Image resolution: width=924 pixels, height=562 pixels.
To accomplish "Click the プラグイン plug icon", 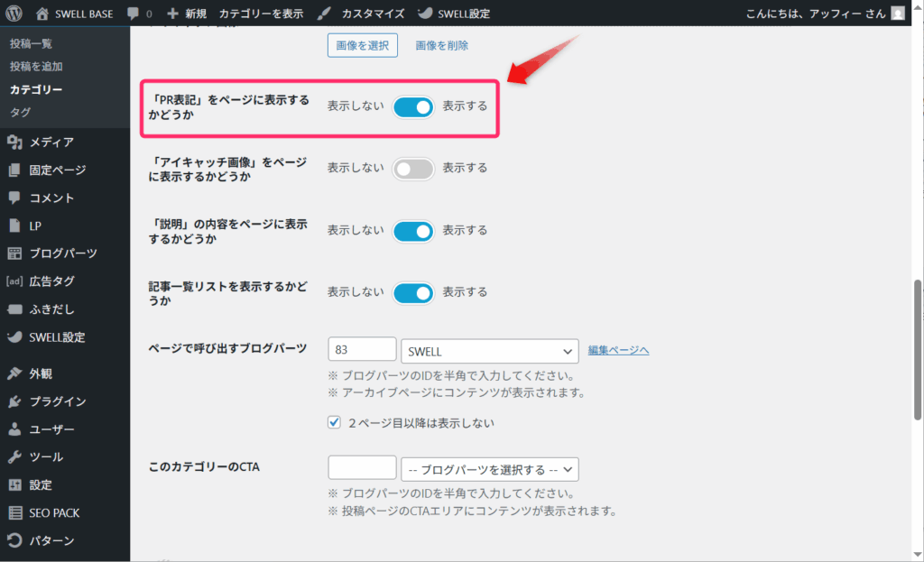I will pos(14,401).
